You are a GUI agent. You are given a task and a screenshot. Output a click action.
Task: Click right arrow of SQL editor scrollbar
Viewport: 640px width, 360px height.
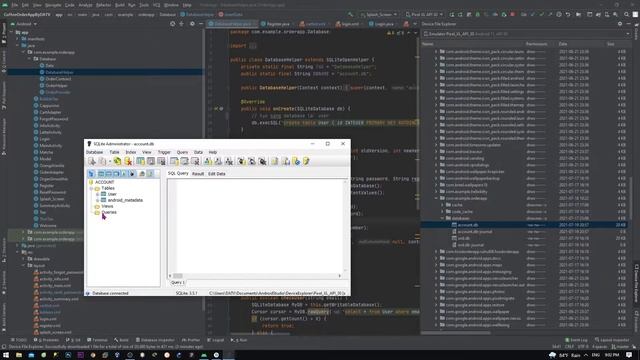[x=339, y=276]
